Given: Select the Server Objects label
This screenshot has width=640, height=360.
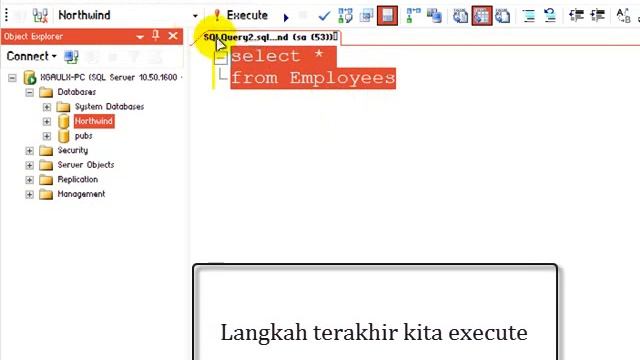Looking at the screenshot, I should (86, 165).
